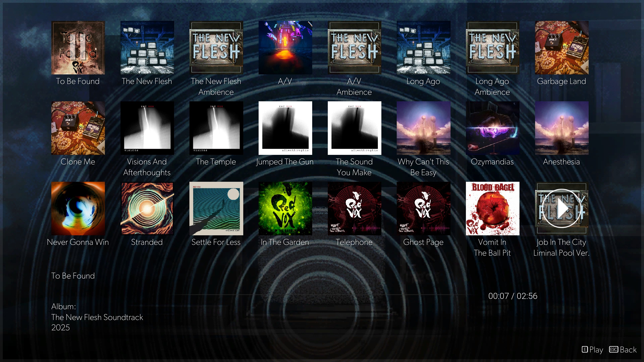Pick the Never Gonna Win swirl artwork
The width and height of the screenshot is (644, 362).
(x=78, y=208)
